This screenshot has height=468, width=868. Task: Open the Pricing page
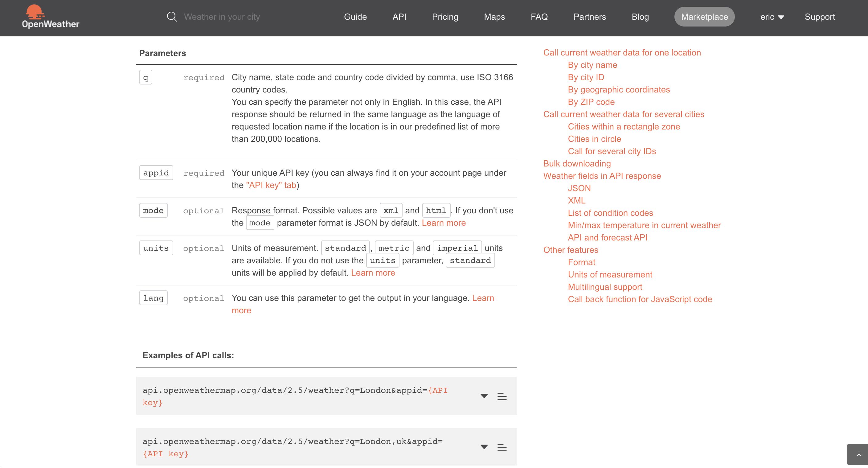pyautogui.click(x=445, y=17)
